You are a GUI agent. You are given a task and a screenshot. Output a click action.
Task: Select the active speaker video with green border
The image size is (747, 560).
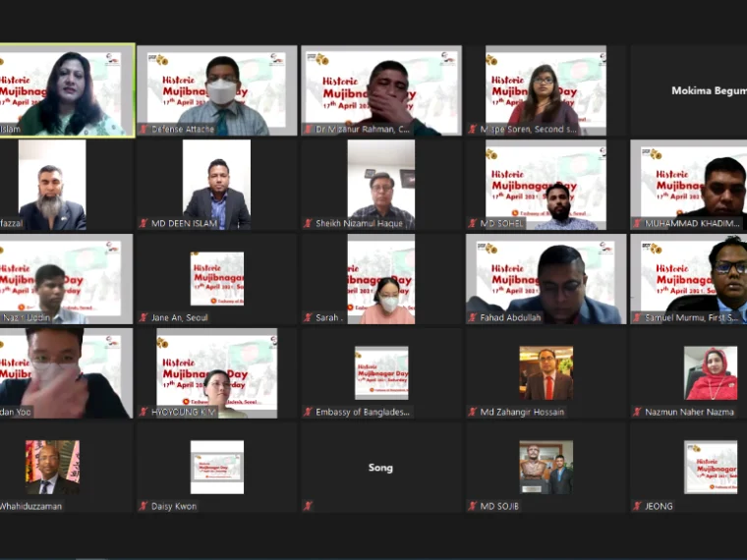(x=67, y=90)
